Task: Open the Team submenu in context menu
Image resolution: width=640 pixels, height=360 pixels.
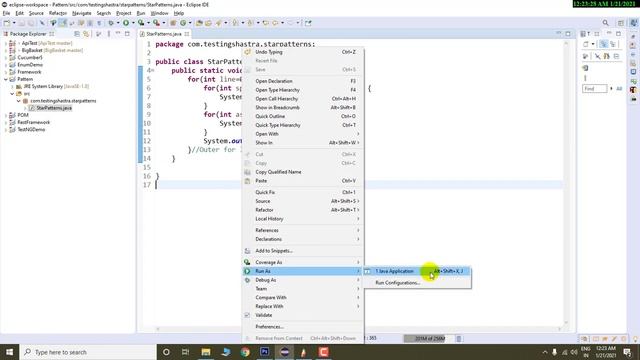Action: 302,289
